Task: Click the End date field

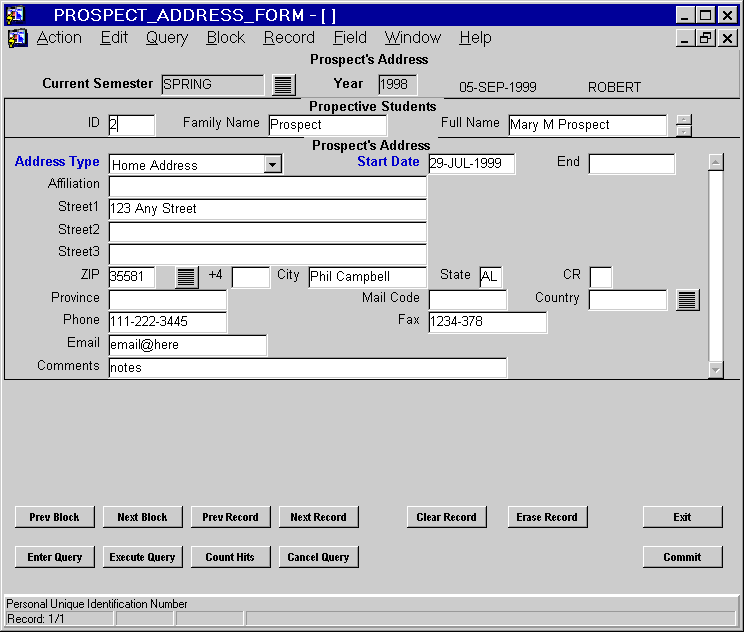Action: [632, 164]
